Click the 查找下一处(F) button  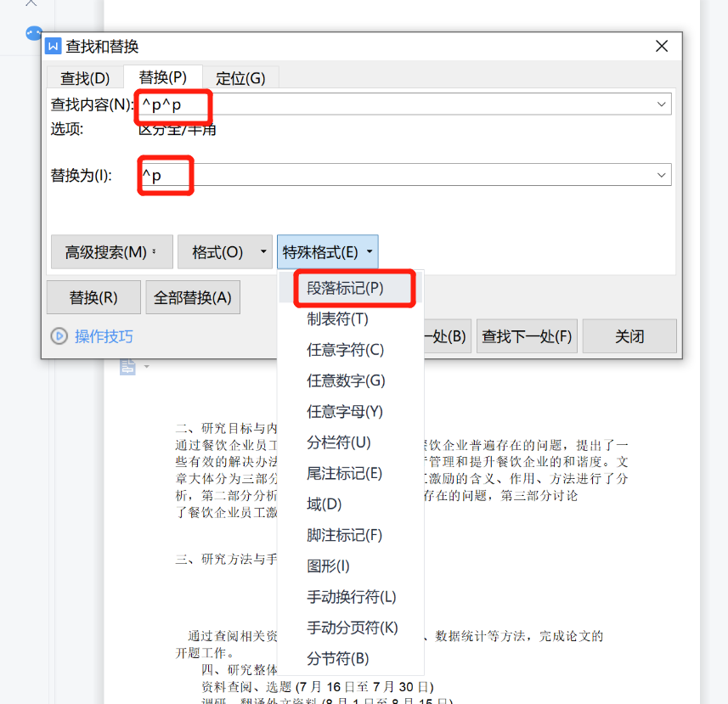pos(527,336)
